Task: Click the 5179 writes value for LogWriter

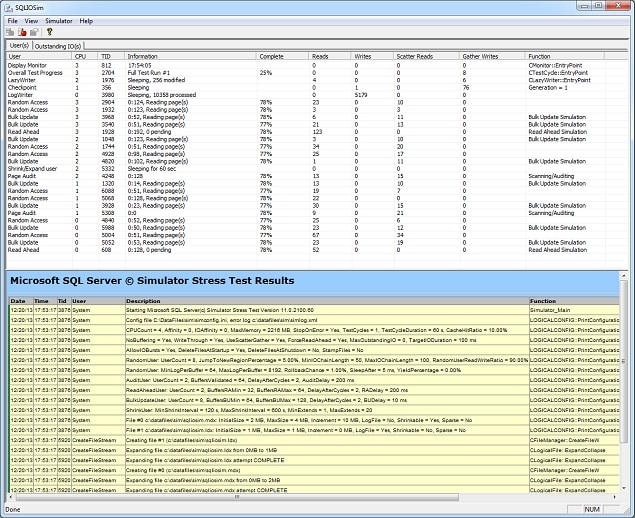Action: coord(361,95)
